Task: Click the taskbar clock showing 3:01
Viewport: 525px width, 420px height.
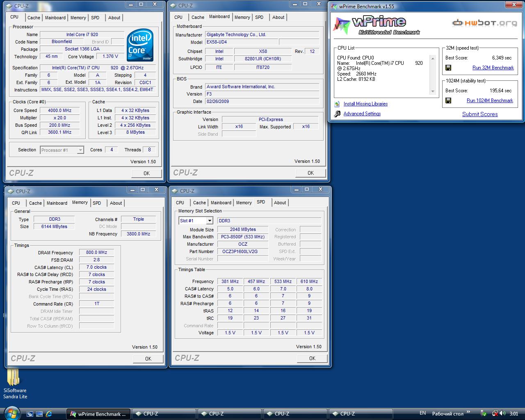Action: pos(514,413)
